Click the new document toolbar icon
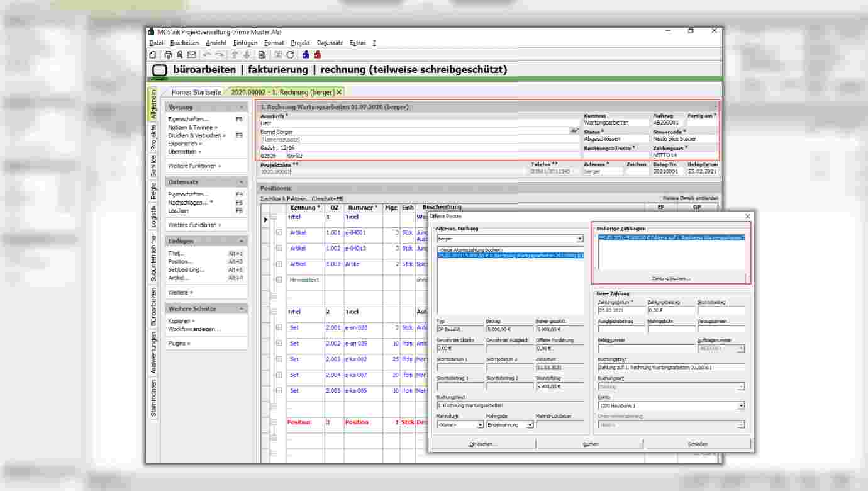This screenshot has height=491, width=868. (153, 55)
